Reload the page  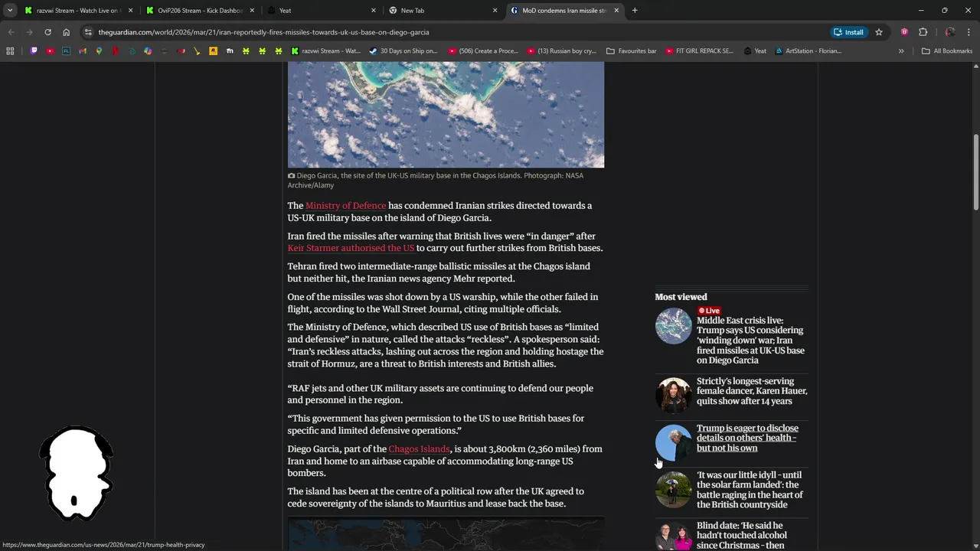(x=47, y=32)
